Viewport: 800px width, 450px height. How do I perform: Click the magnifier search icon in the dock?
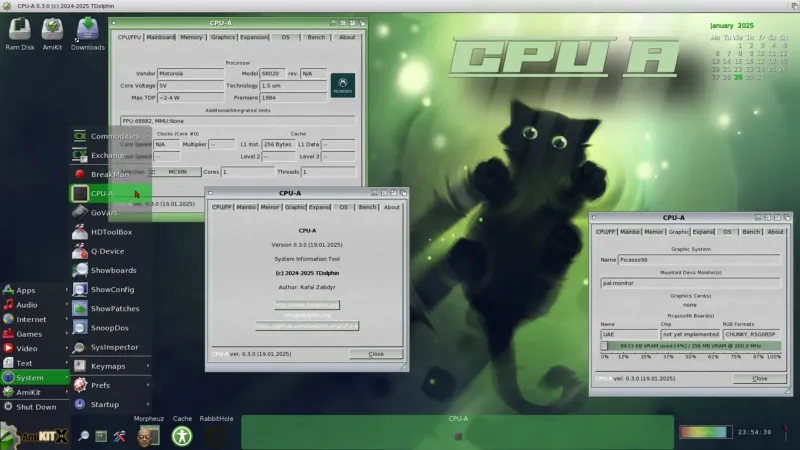coord(84,436)
